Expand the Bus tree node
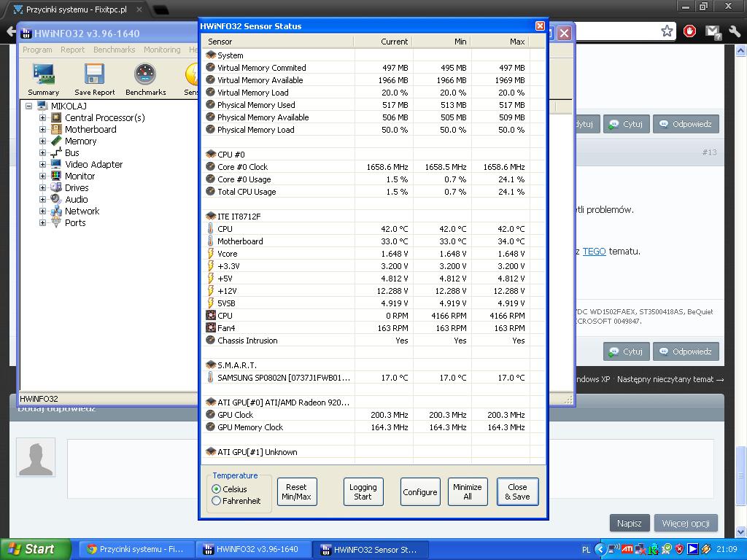Image resolution: width=747 pixels, height=560 pixels. click(42, 152)
